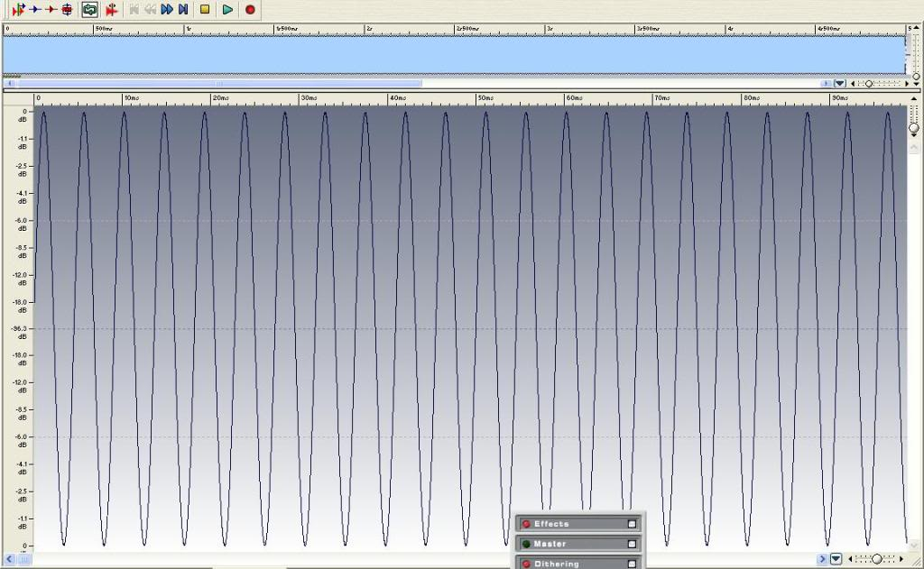
Task: Click the 4s mark on overview ruler
Action: tap(730, 28)
